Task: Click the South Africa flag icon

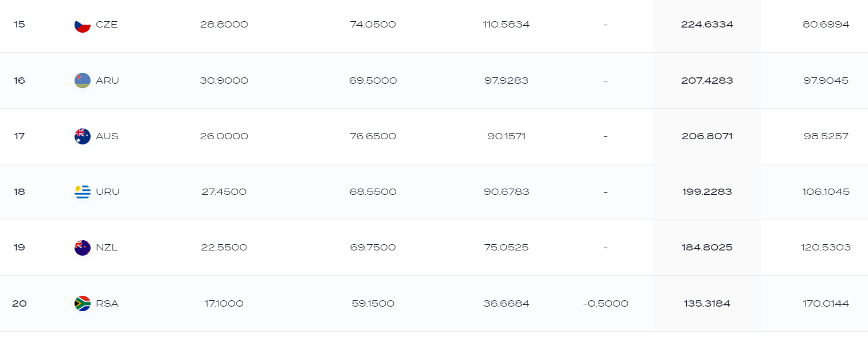Action: tap(83, 303)
